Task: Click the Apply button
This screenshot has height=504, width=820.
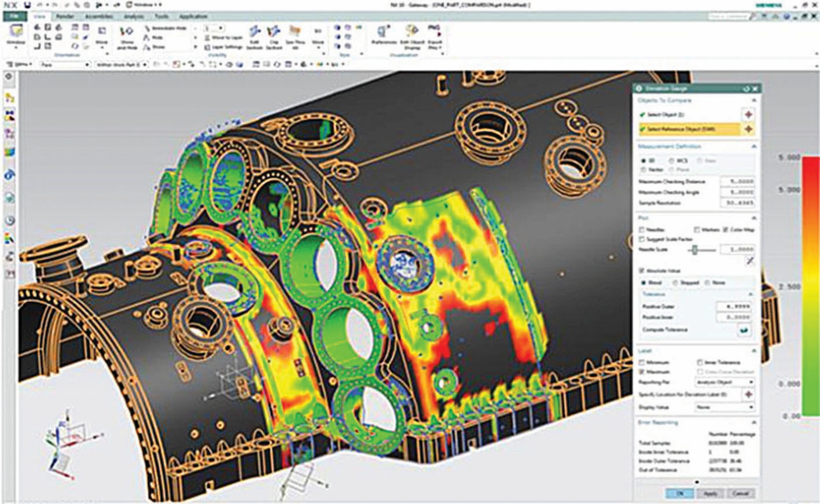Action: click(x=710, y=494)
